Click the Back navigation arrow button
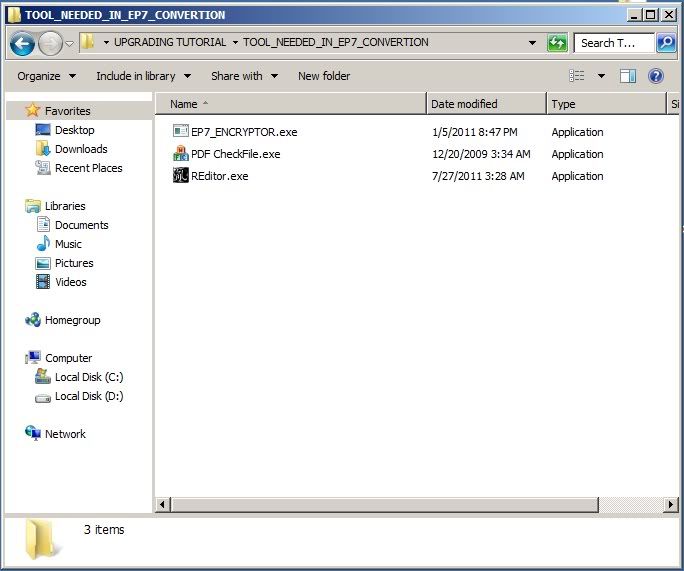Viewport: 684px width, 571px height. [23, 43]
